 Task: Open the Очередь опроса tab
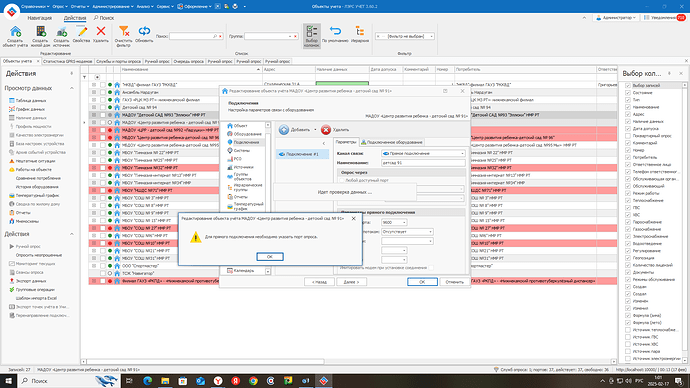189,62
